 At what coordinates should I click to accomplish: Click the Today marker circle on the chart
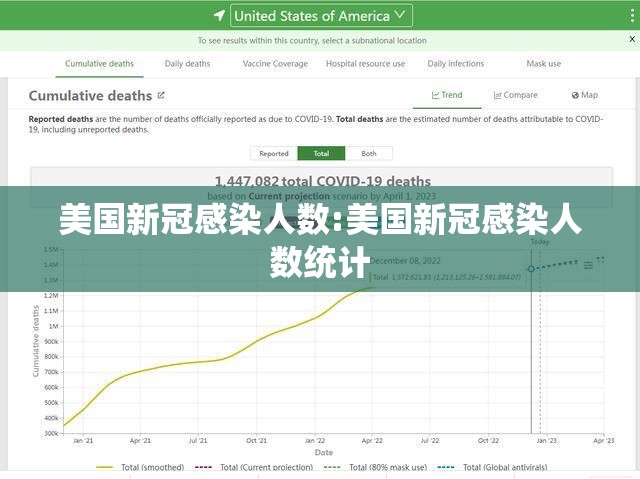[x=531, y=269]
